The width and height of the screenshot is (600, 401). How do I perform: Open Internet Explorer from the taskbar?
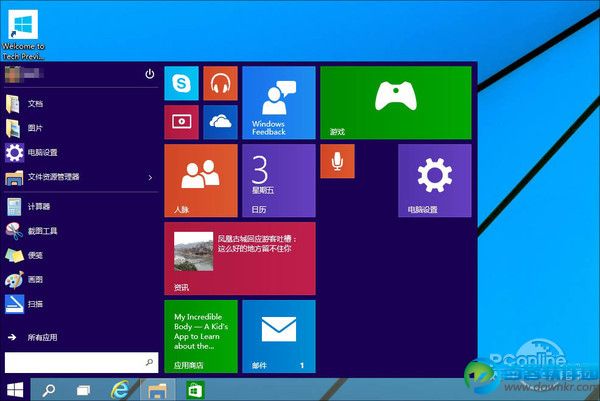coord(120,388)
